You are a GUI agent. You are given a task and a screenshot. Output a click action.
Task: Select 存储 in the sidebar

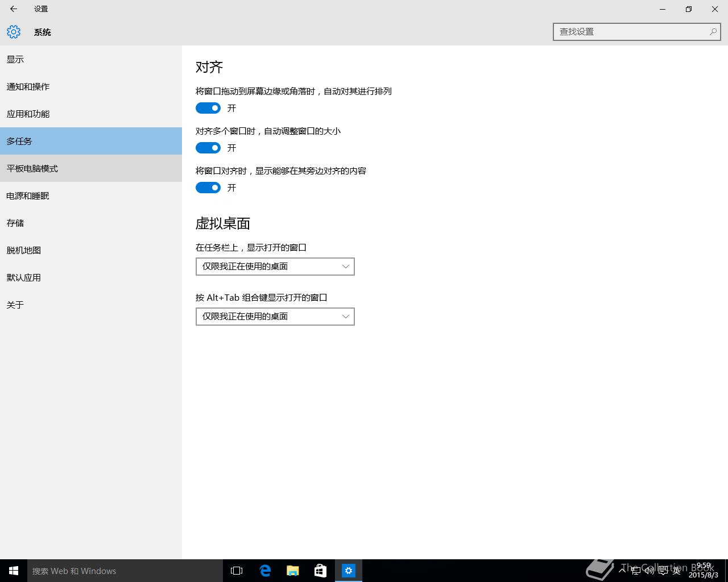[x=91, y=223]
